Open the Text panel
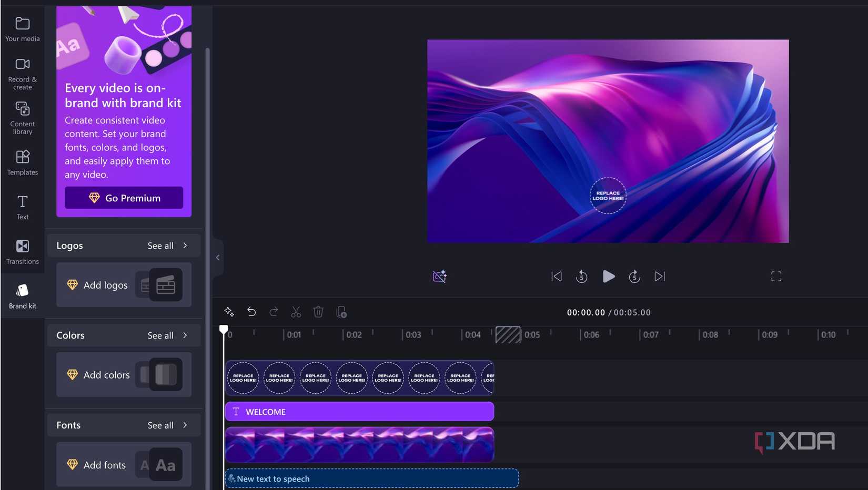Viewport: 868px width, 490px height. [x=22, y=206]
